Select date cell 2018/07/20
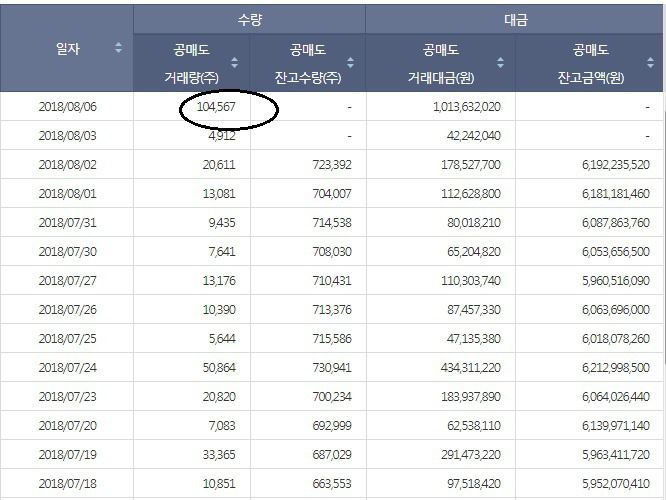The height and width of the screenshot is (500, 666). 68,425
